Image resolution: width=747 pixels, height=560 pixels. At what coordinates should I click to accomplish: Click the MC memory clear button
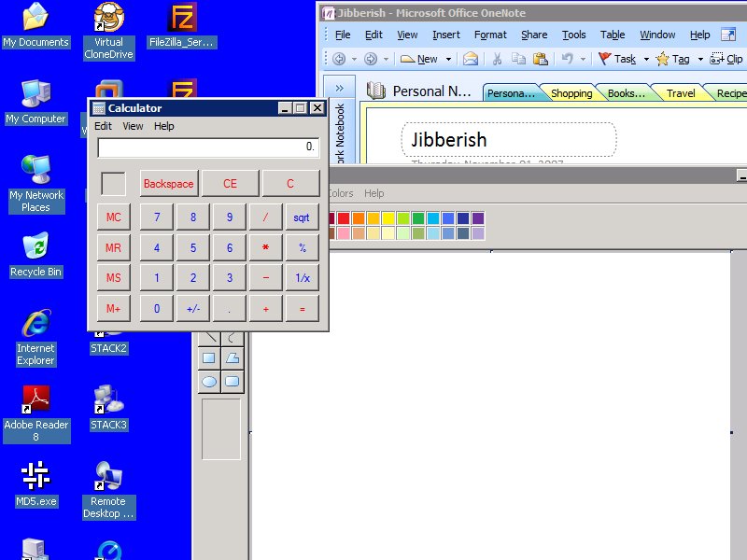tap(113, 217)
